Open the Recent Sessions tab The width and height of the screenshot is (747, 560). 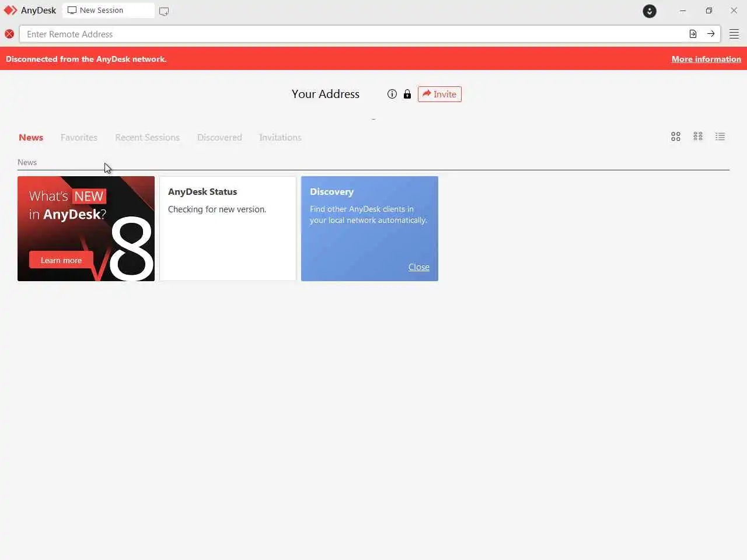point(147,138)
